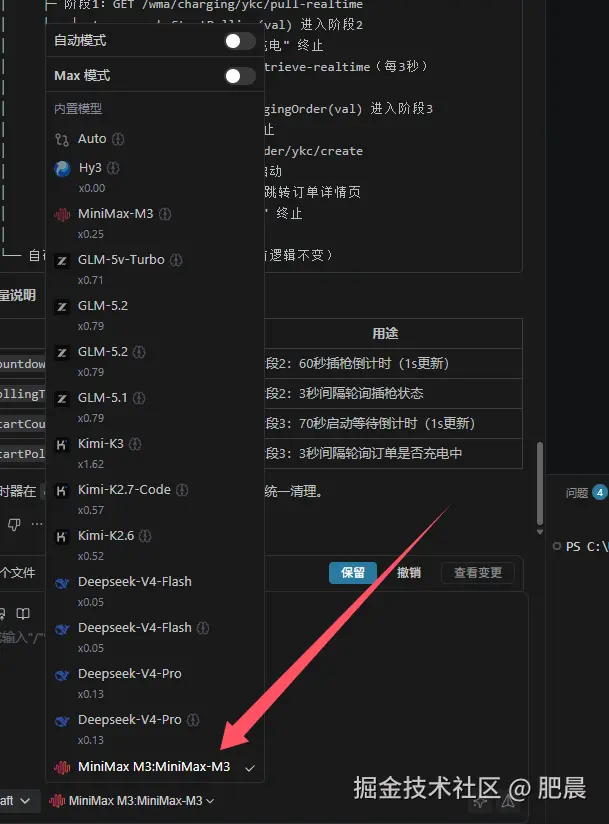This screenshot has height=824, width=609.
Task: Click the Z logo beside GLM-5.1
Action: coord(62,399)
